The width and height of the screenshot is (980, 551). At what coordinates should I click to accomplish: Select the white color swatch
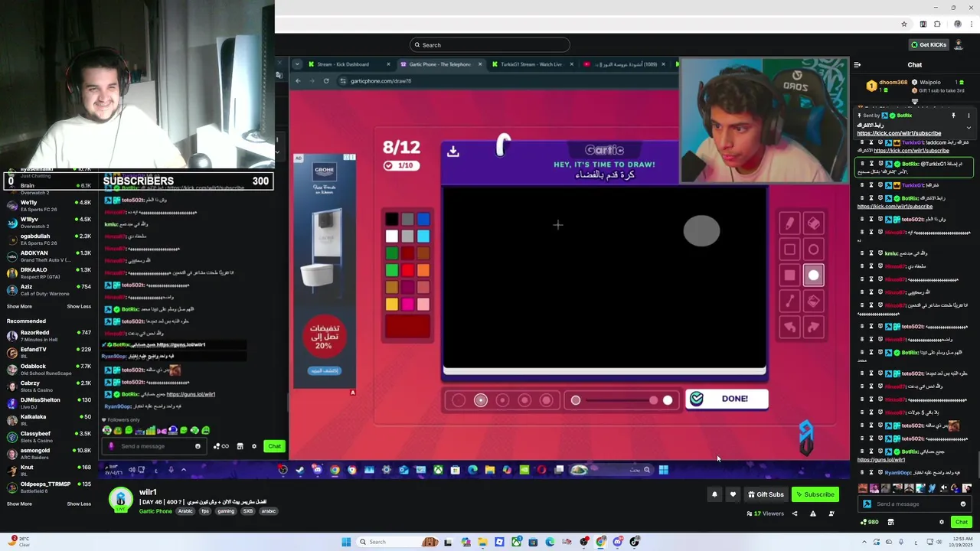click(x=391, y=236)
